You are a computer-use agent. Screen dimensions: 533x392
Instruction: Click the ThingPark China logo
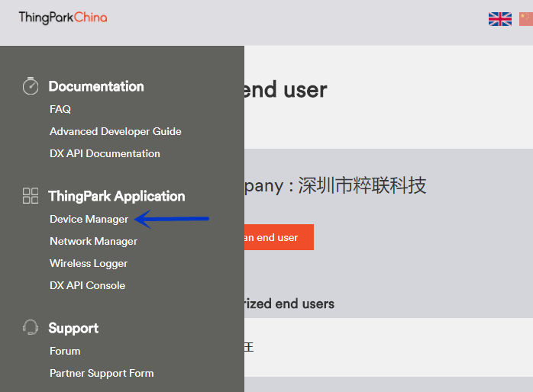click(63, 18)
